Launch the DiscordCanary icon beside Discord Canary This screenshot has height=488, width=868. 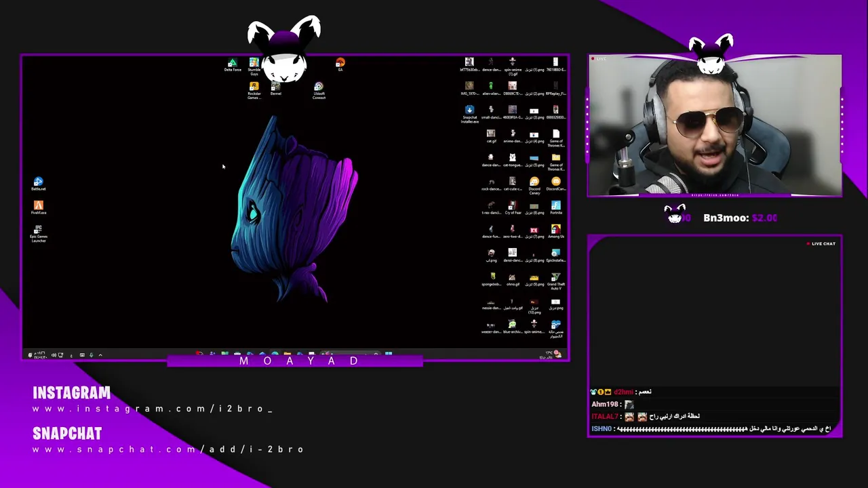coord(556,184)
